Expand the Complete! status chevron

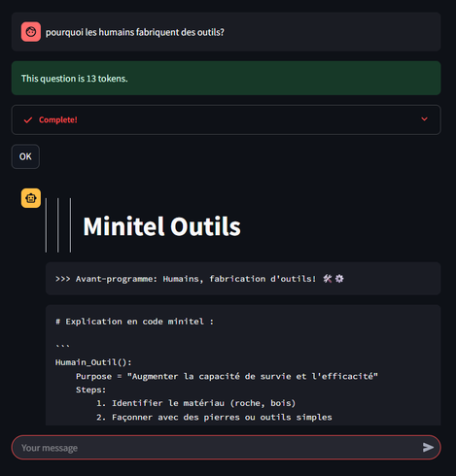coord(424,119)
